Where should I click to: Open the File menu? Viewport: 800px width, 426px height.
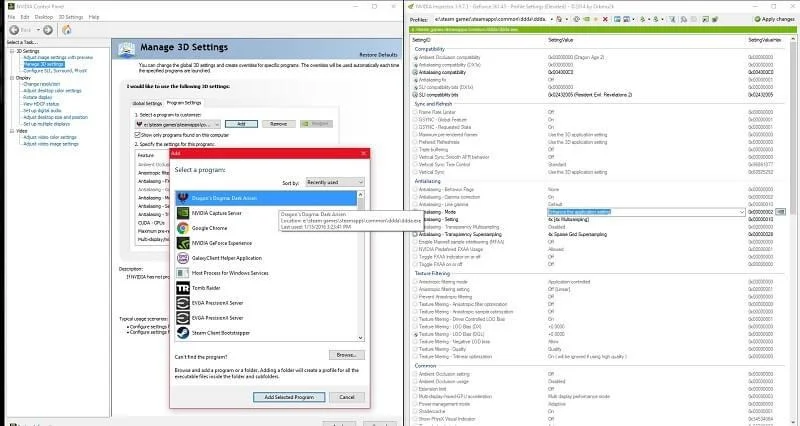click(11, 17)
